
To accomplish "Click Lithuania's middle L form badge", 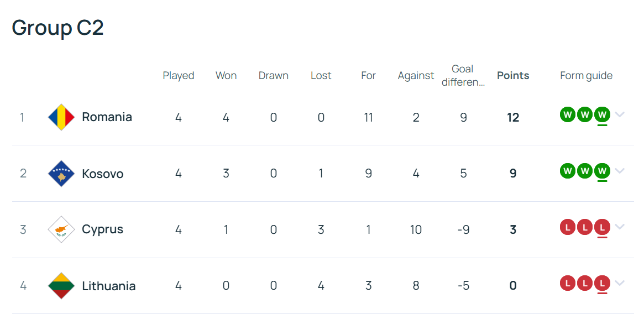I will (585, 283).
